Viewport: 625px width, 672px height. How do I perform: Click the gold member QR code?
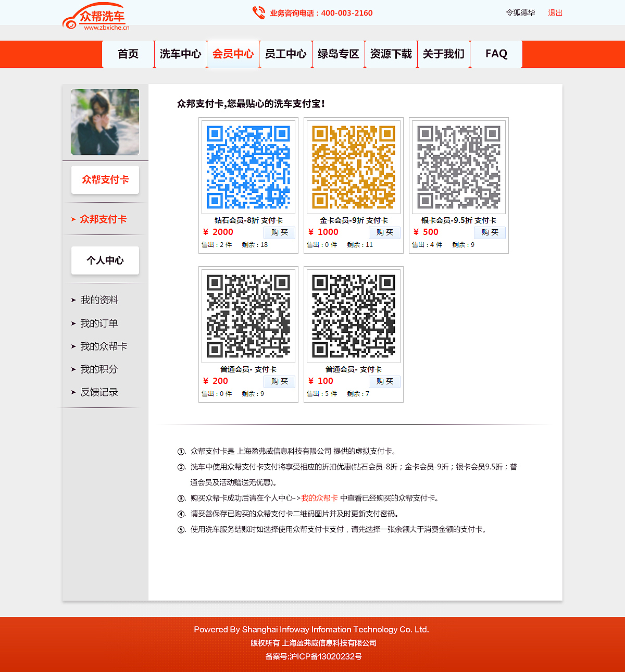[354, 167]
